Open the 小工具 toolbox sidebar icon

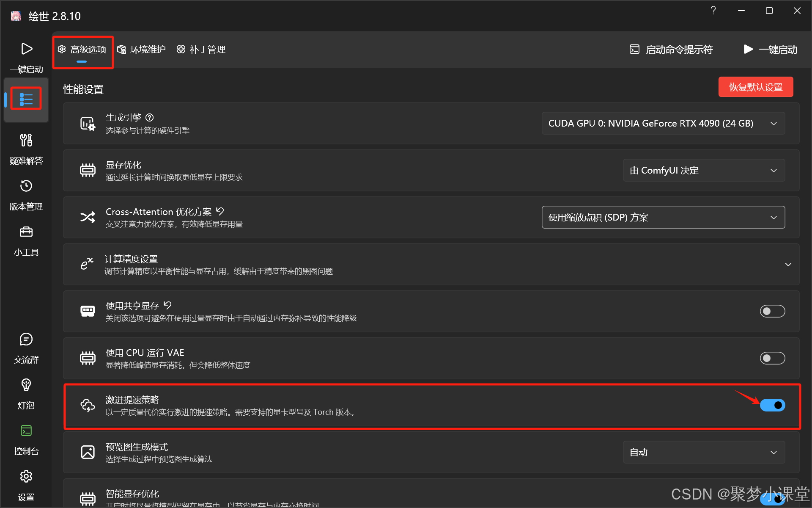26,232
